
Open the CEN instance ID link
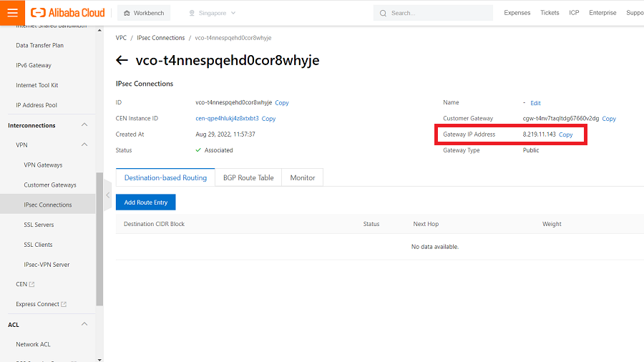tap(227, 119)
